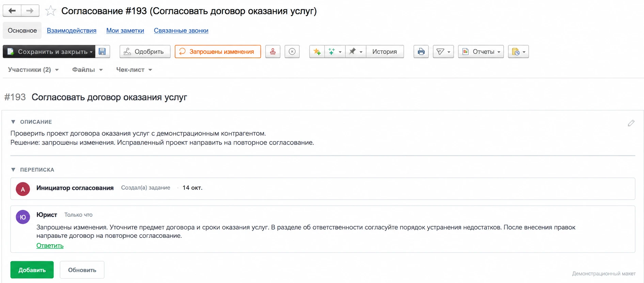
Task: Click the green sparkles icon
Action: [x=331, y=52]
